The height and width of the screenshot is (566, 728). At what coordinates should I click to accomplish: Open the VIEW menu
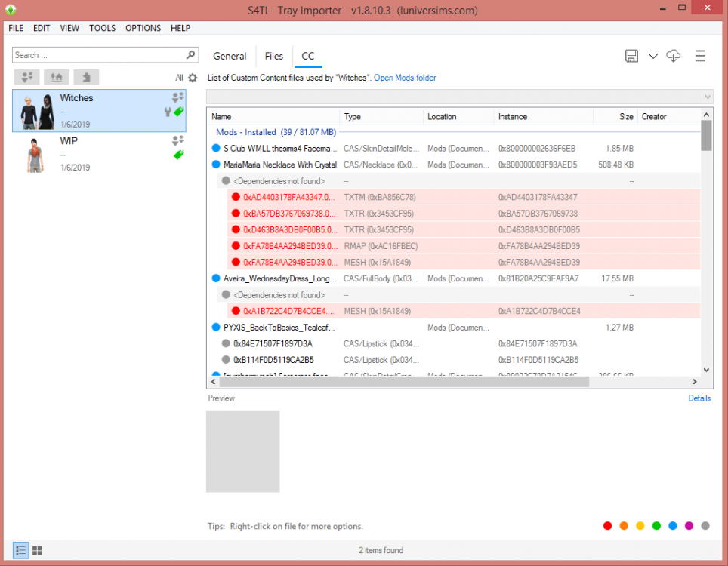pyautogui.click(x=69, y=28)
